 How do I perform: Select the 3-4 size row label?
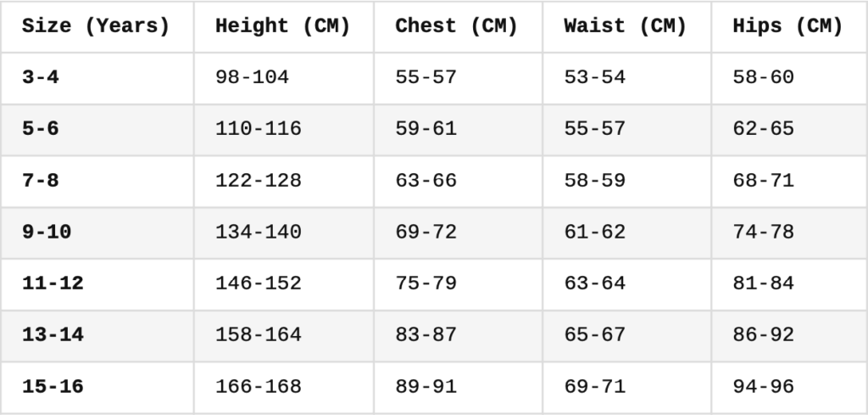[x=41, y=77]
